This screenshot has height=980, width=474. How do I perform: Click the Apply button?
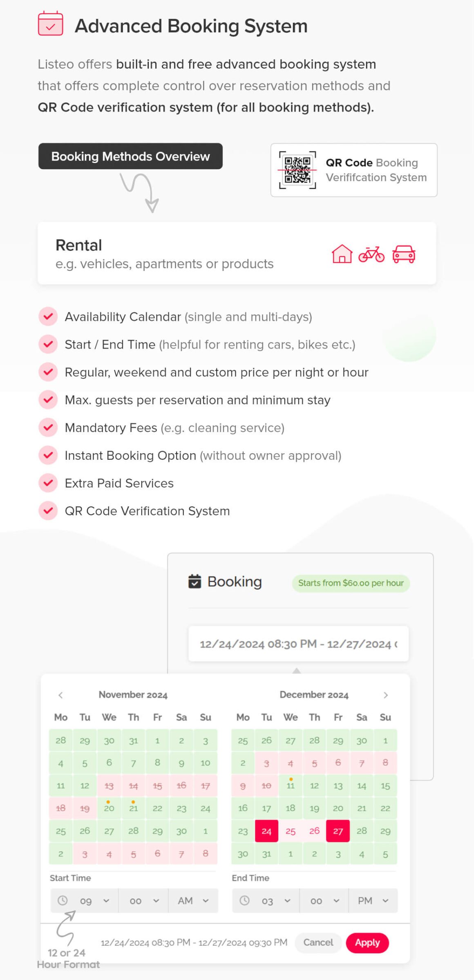click(x=367, y=942)
